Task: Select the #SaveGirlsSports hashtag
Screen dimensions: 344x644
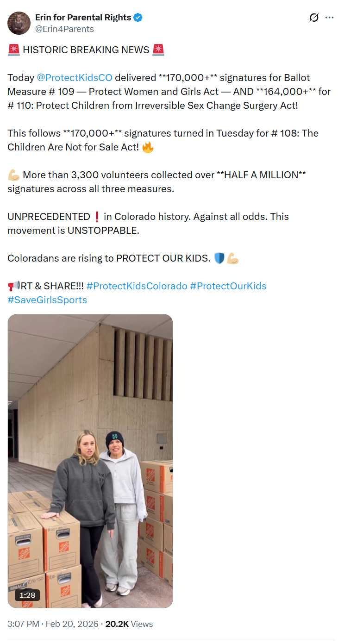Action: (47, 300)
